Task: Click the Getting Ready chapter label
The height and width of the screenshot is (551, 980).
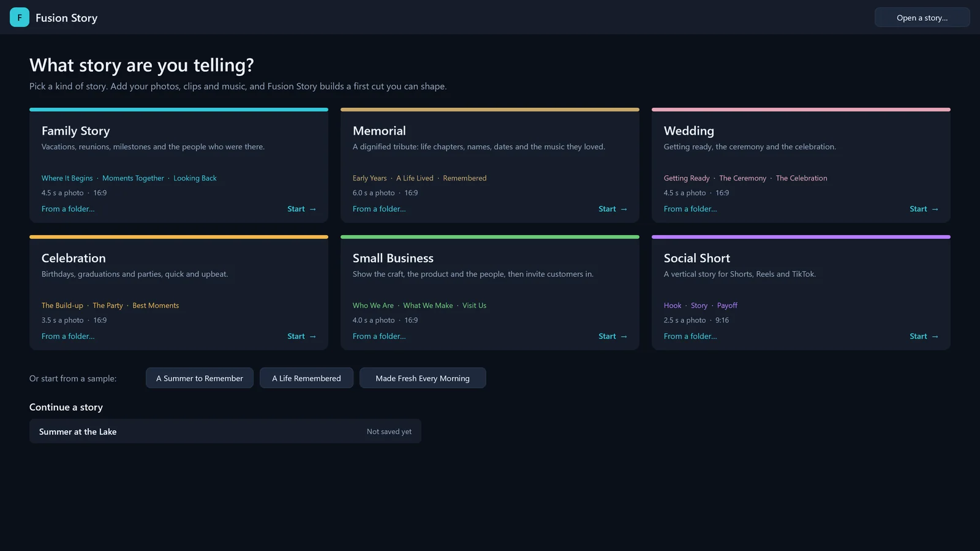Action: tap(687, 178)
